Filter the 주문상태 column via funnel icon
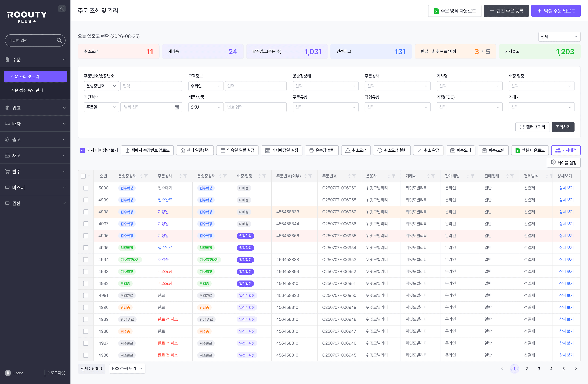Image resolution: width=588 pixels, height=384 pixels. pyautogui.click(x=185, y=176)
